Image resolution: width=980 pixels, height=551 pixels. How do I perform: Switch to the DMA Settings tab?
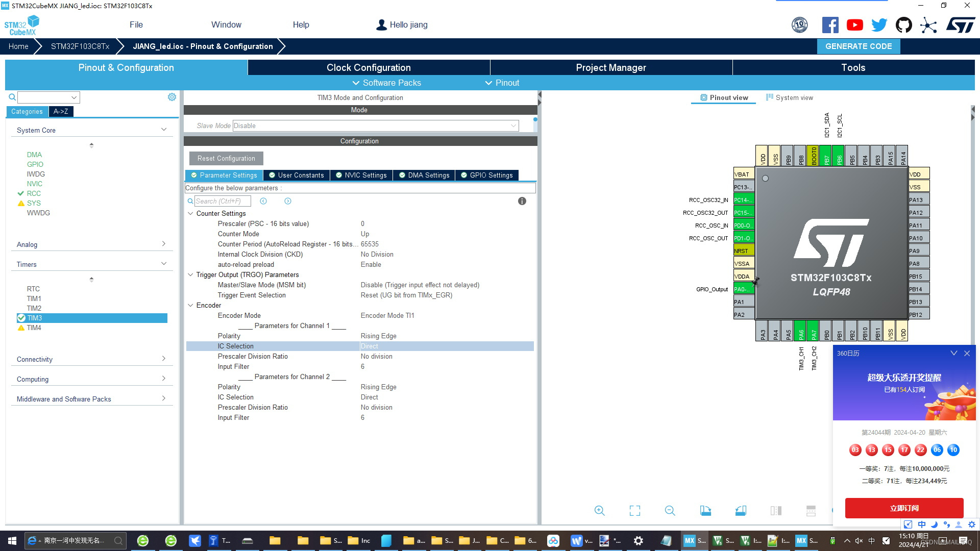pyautogui.click(x=429, y=175)
